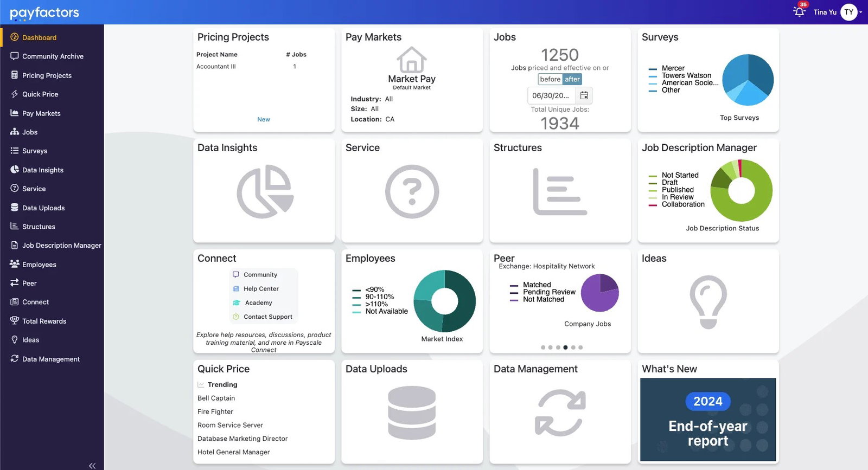This screenshot has width=868, height=470.
Task: Collapse the sidebar with the double chevron
Action: click(x=92, y=466)
